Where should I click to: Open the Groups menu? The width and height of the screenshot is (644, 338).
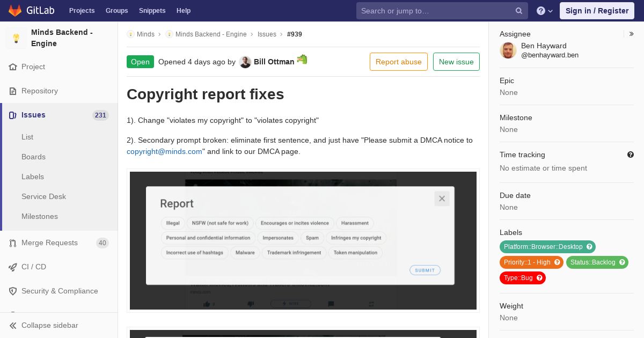click(116, 11)
